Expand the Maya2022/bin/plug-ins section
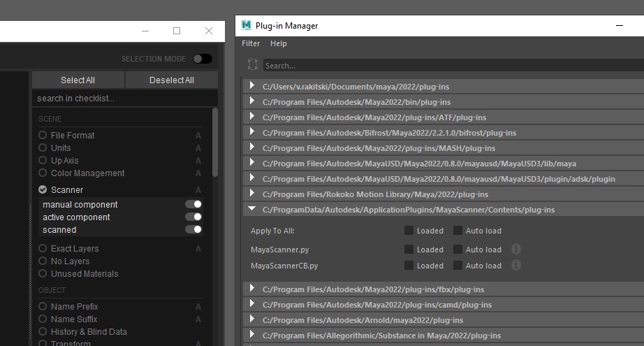 [251, 101]
